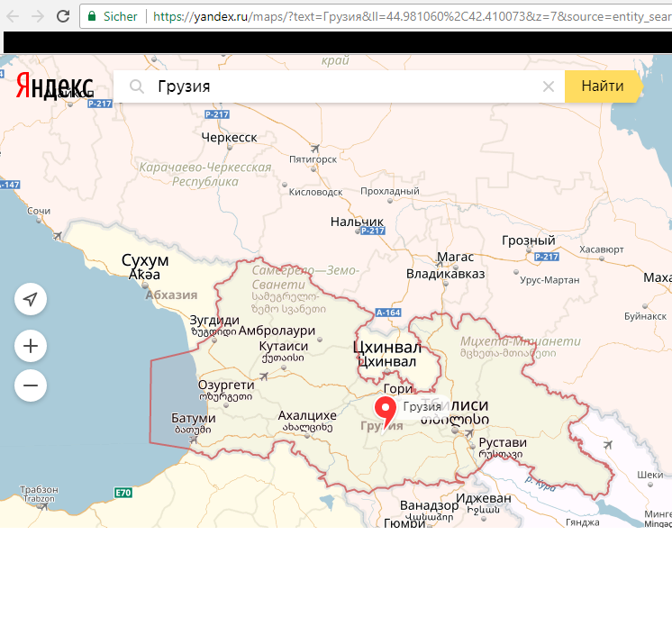This screenshot has width=672, height=644.
Task: Click the Иджеван city label
Action: pyautogui.click(x=484, y=498)
